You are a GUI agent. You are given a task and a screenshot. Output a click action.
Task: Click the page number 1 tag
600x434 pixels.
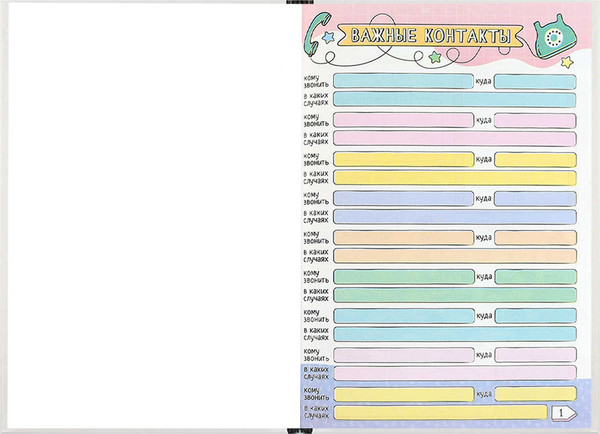click(x=563, y=411)
